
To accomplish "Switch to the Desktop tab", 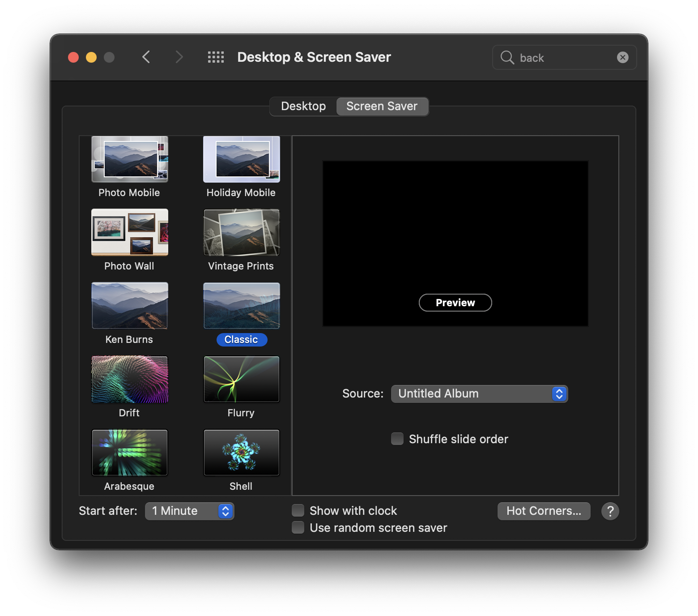I will click(x=303, y=107).
